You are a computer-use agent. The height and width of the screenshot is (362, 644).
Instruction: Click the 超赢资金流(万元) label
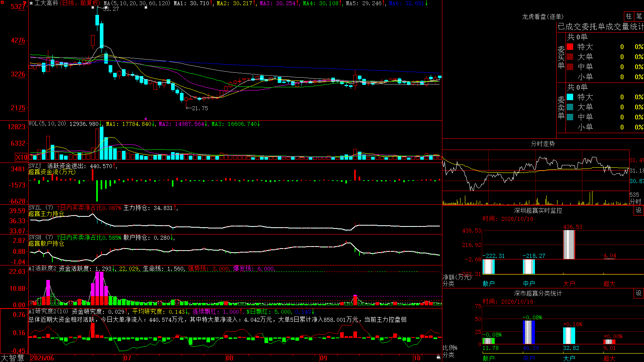[52, 172]
